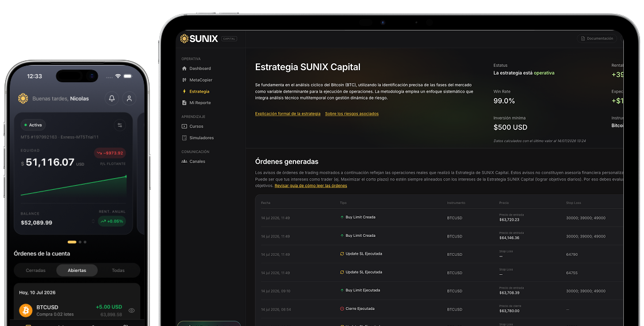Image resolution: width=644 pixels, height=326 pixels.
Task: Click the $63,708.39 entry price
Action: [509, 293]
